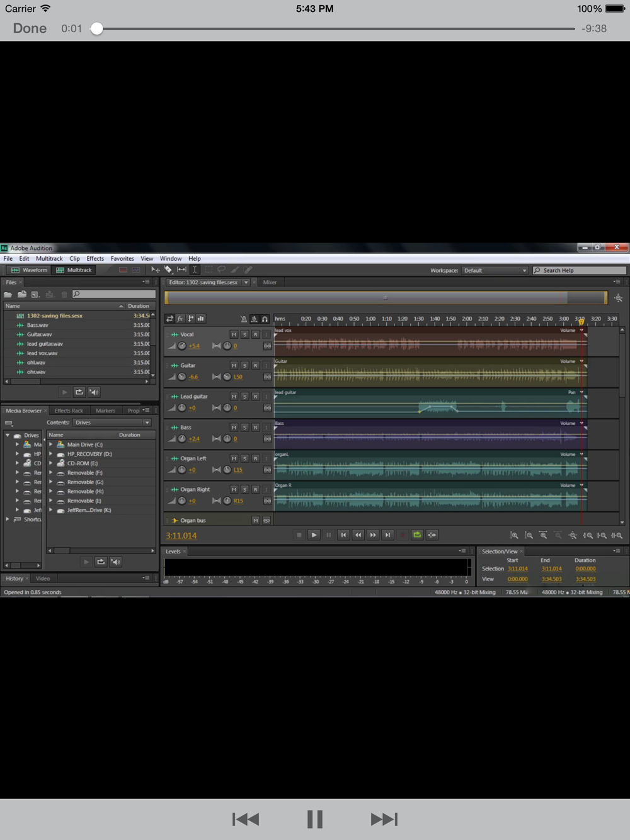Screen dimensions: 630x840
Task: Mute the Organ bus track
Action: point(255,521)
